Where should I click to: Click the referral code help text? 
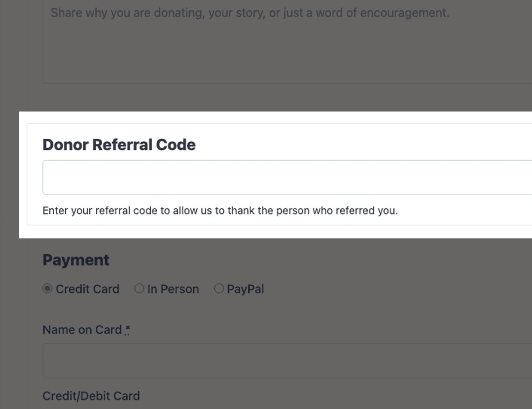click(x=220, y=211)
